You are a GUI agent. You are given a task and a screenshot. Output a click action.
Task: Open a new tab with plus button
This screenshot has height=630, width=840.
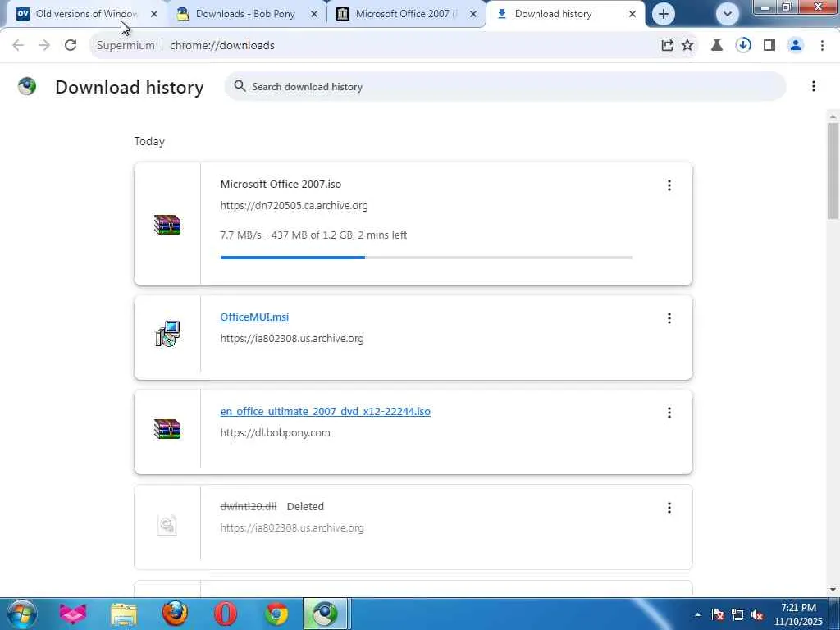point(663,14)
